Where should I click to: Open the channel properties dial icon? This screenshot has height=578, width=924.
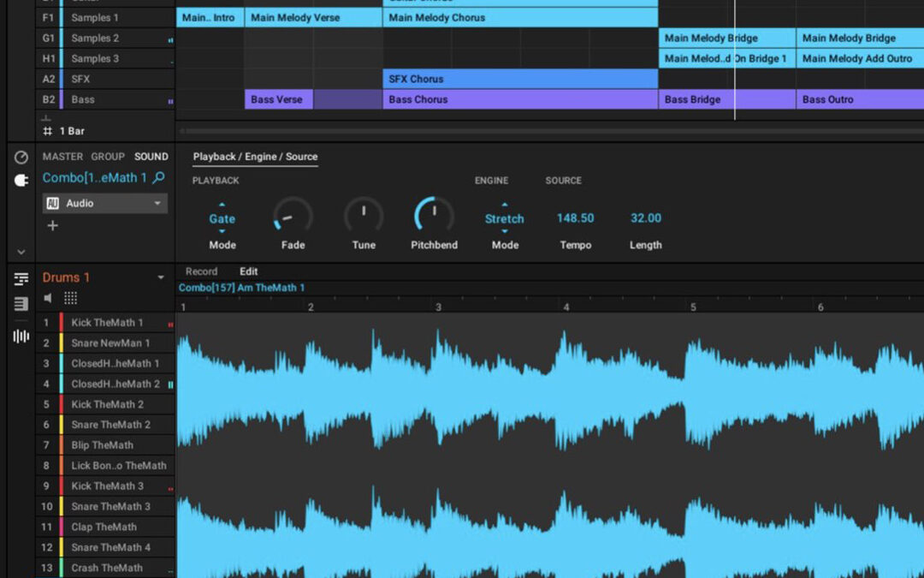coord(21,158)
